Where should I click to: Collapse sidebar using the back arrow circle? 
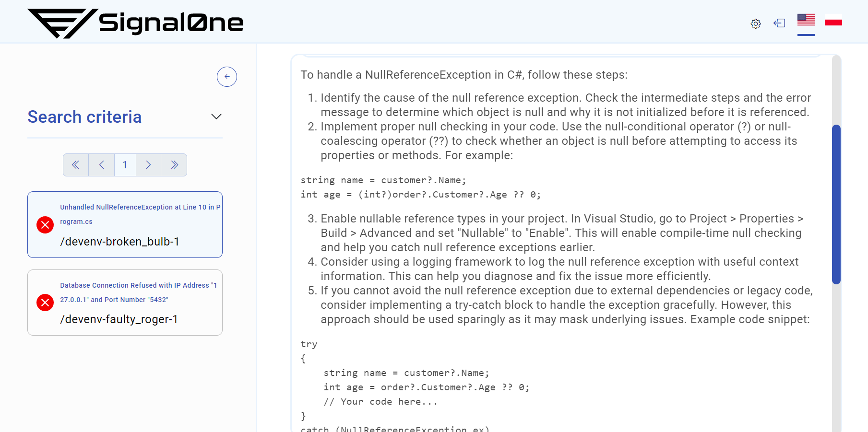click(226, 77)
